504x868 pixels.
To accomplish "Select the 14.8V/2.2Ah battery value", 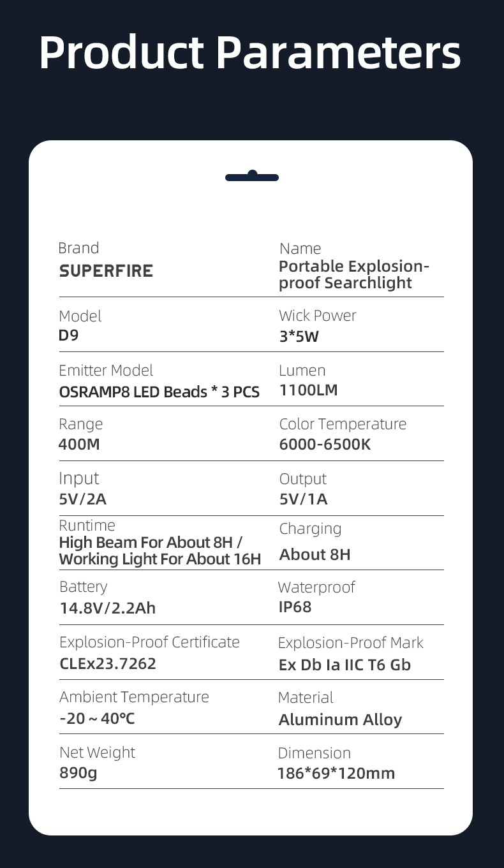I will pos(107,608).
